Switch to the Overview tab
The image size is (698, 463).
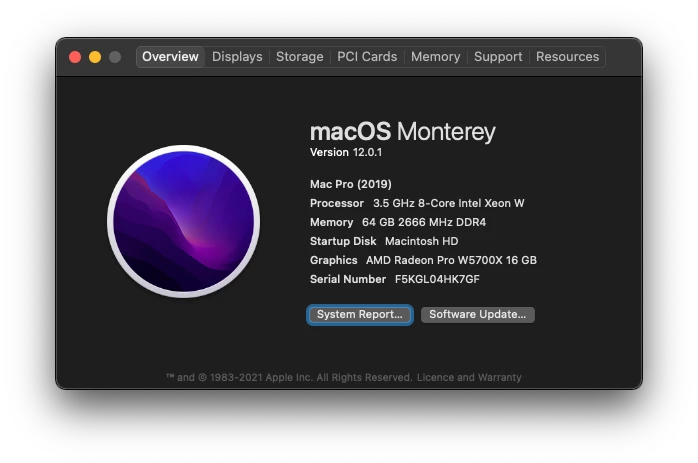(x=170, y=57)
